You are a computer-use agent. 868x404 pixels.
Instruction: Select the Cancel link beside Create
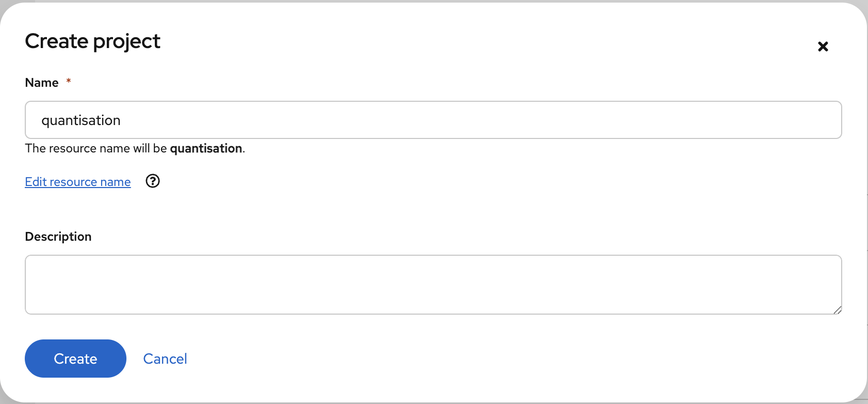[x=165, y=359]
